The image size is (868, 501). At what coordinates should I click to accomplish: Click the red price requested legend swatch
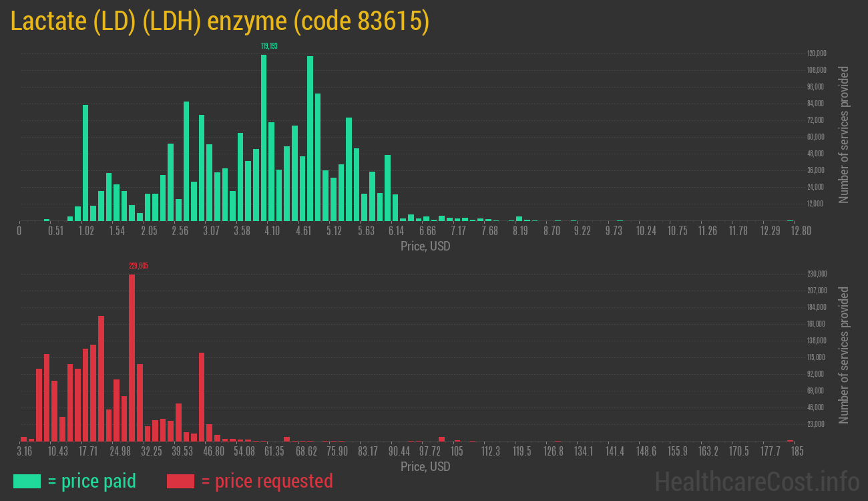180,481
